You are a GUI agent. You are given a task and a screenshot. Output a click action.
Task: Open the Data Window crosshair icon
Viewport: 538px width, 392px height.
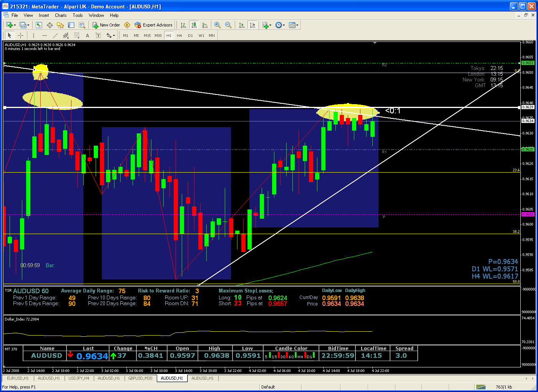point(50,25)
